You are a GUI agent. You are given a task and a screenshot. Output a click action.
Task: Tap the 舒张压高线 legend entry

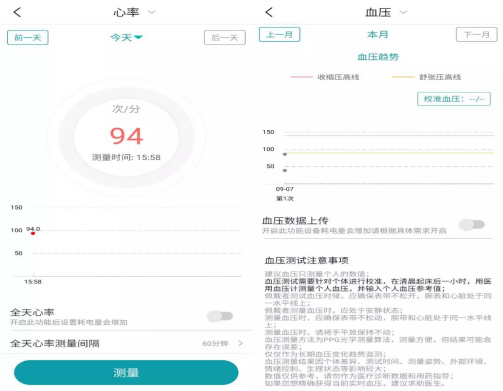(427, 77)
